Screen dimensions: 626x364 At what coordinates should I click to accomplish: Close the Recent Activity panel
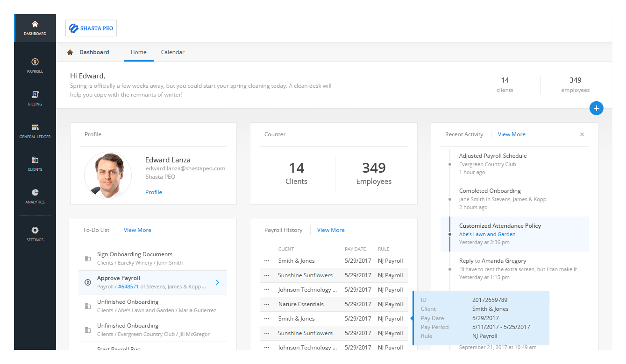[x=582, y=134]
